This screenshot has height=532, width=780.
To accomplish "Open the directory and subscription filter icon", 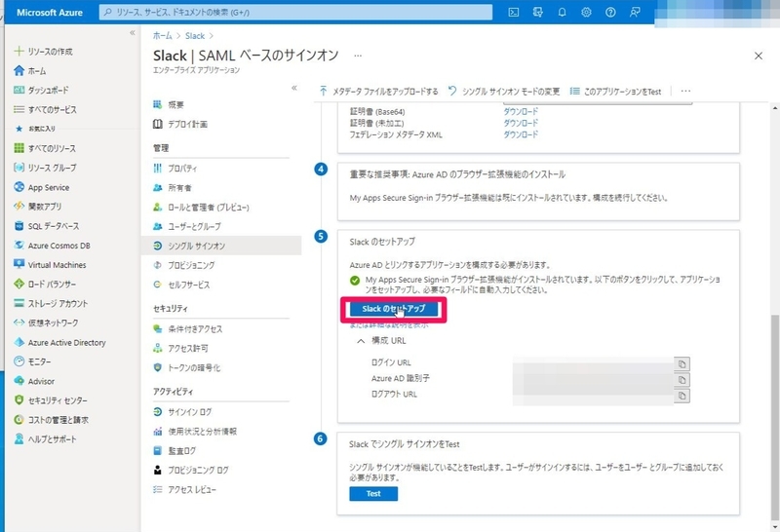I will point(538,13).
